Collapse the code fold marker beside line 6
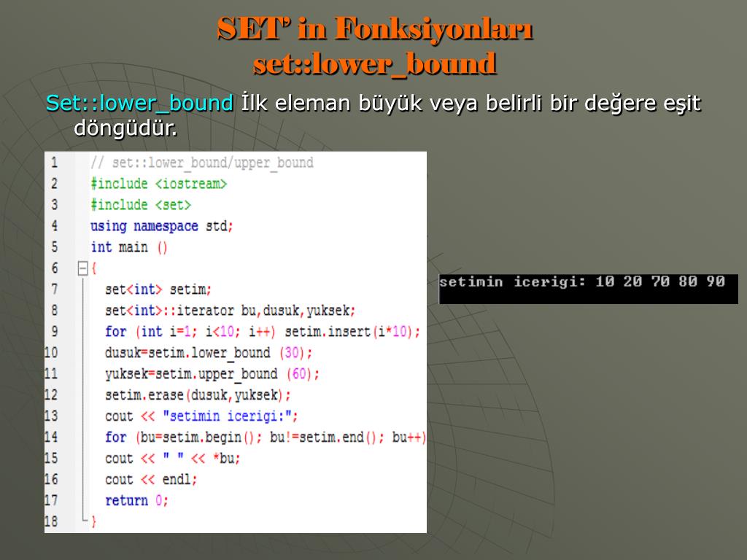The image size is (747, 560). pyautogui.click(x=83, y=268)
